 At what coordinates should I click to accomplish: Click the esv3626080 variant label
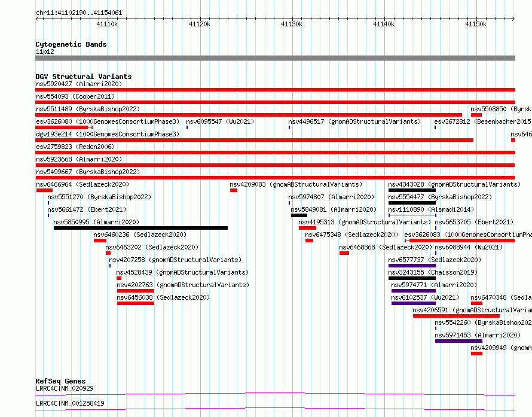108,121
